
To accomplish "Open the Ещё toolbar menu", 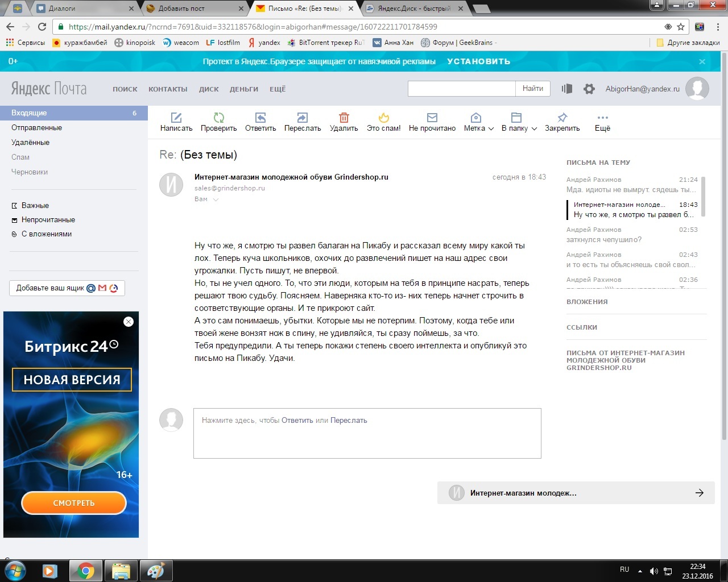I will (x=602, y=122).
